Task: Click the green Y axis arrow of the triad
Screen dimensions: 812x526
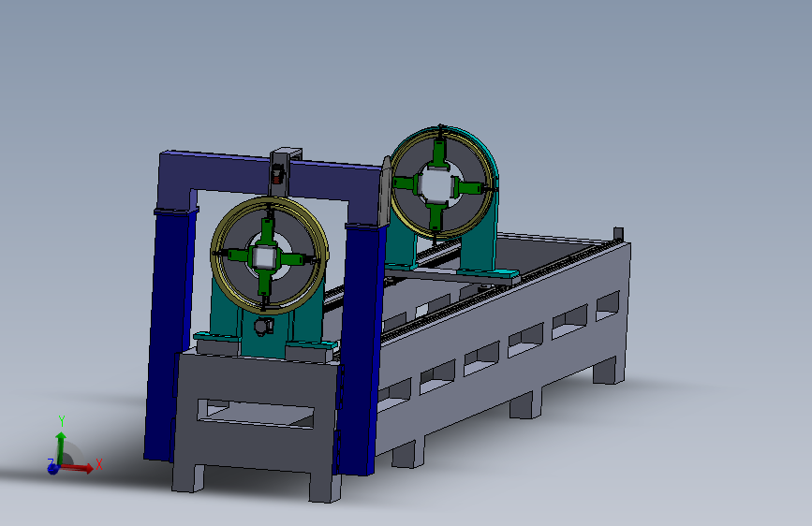Action: (x=61, y=447)
